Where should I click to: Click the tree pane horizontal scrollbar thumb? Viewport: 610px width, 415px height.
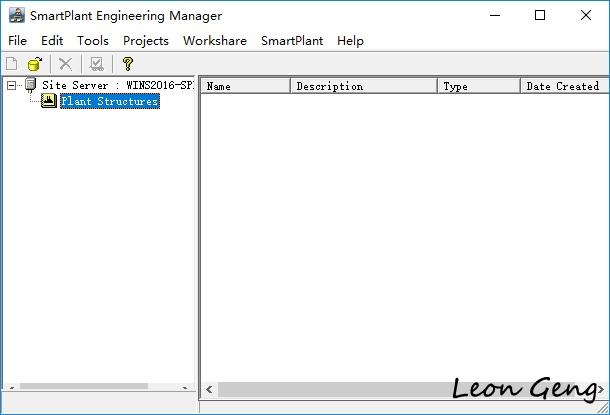(84, 386)
